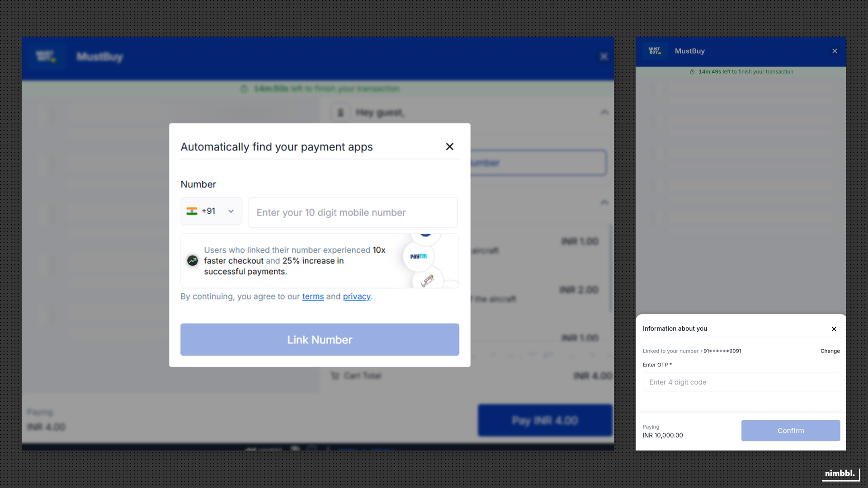Click the Link Number button
This screenshot has width=868, height=488.
(320, 339)
